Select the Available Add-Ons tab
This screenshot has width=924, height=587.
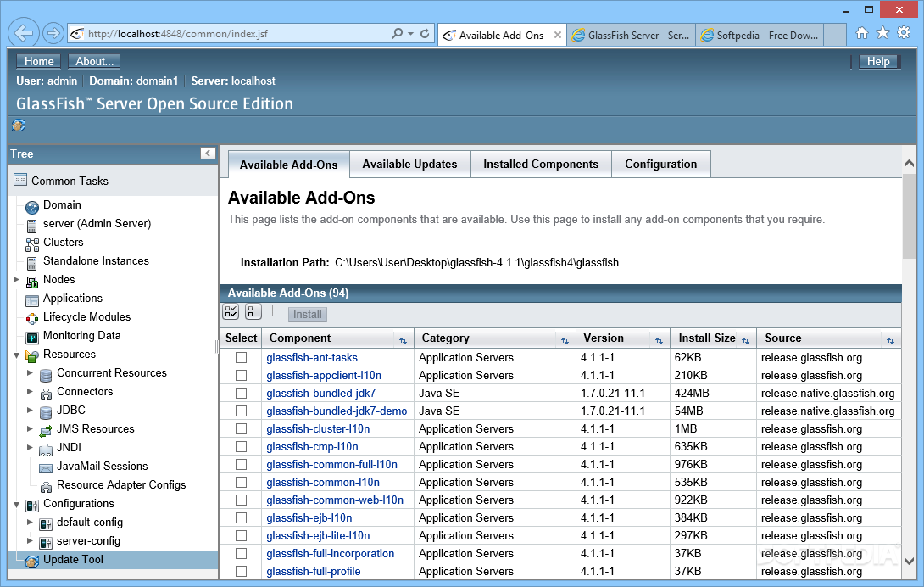[289, 165]
